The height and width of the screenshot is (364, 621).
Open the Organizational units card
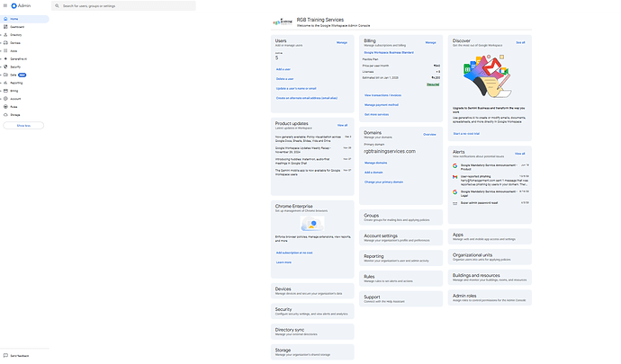click(x=490, y=257)
